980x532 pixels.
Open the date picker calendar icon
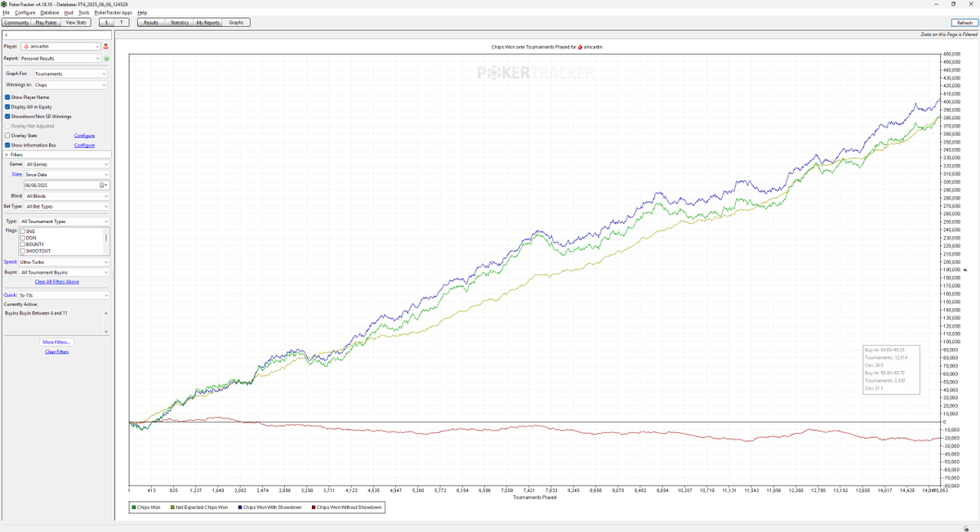(x=105, y=186)
